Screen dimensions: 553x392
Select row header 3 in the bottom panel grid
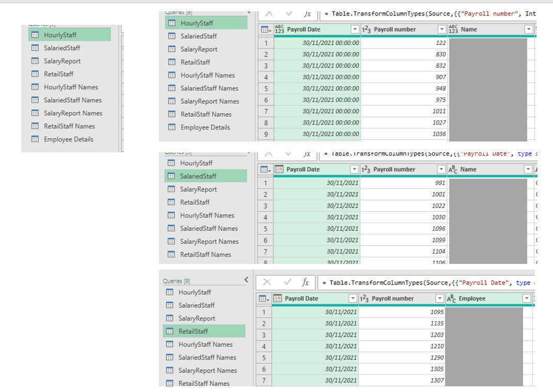[x=264, y=335]
